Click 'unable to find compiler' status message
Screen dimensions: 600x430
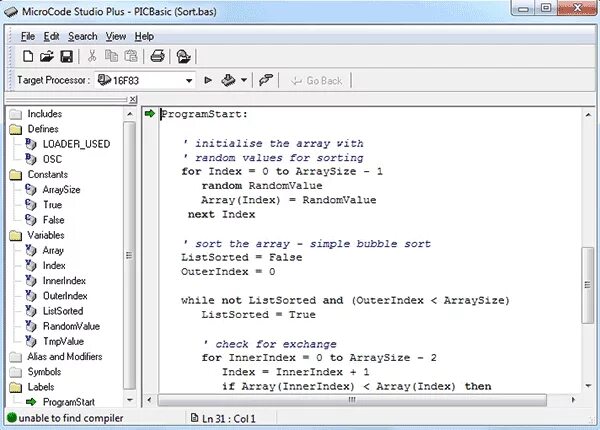click(71, 418)
